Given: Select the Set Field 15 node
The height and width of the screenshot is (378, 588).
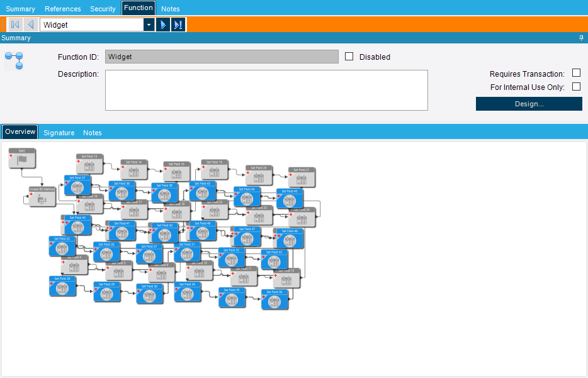Looking at the screenshot, I should click(x=177, y=171).
